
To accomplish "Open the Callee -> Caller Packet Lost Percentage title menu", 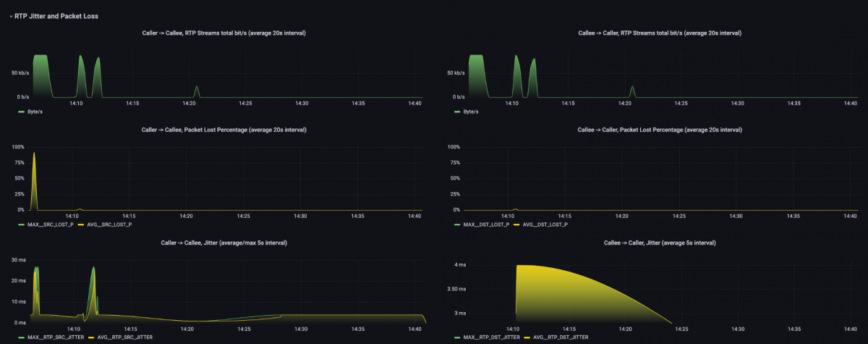I will (660, 130).
